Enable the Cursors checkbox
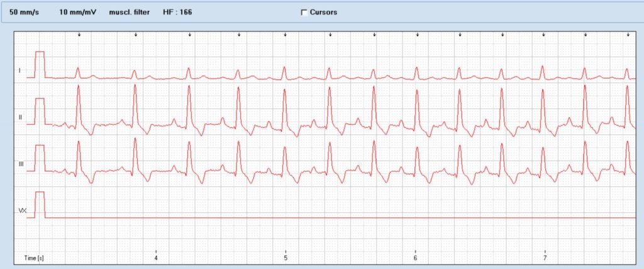 [x=304, y=13]
